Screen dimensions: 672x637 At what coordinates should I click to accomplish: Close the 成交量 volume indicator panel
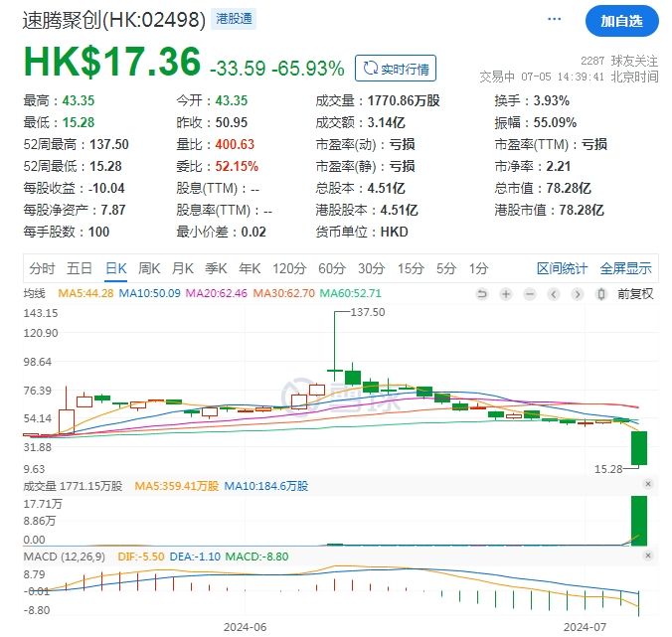(648, 484)
